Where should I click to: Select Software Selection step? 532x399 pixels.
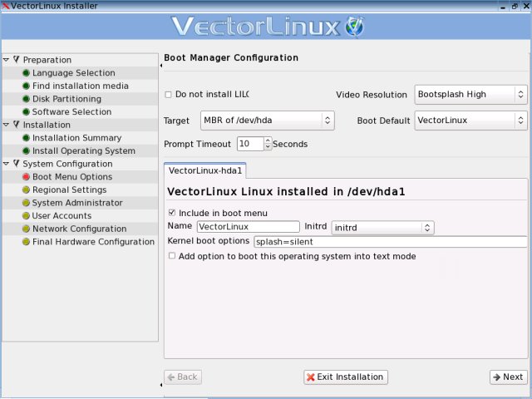click(71, 111)
